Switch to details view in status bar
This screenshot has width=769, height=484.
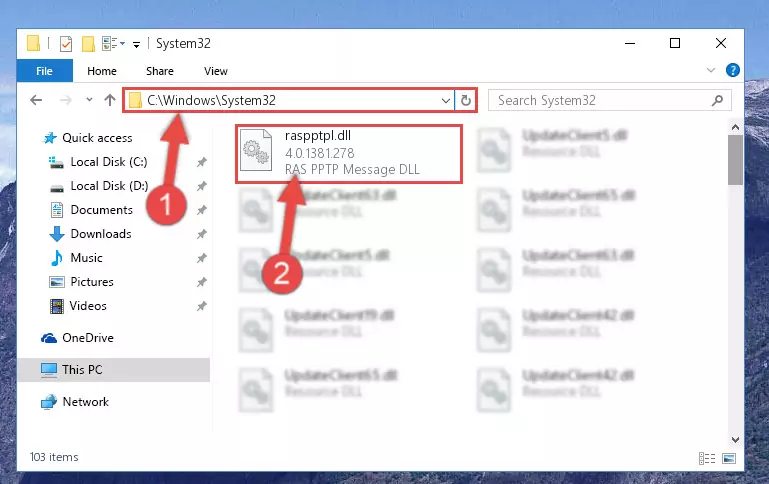[707, 459]
